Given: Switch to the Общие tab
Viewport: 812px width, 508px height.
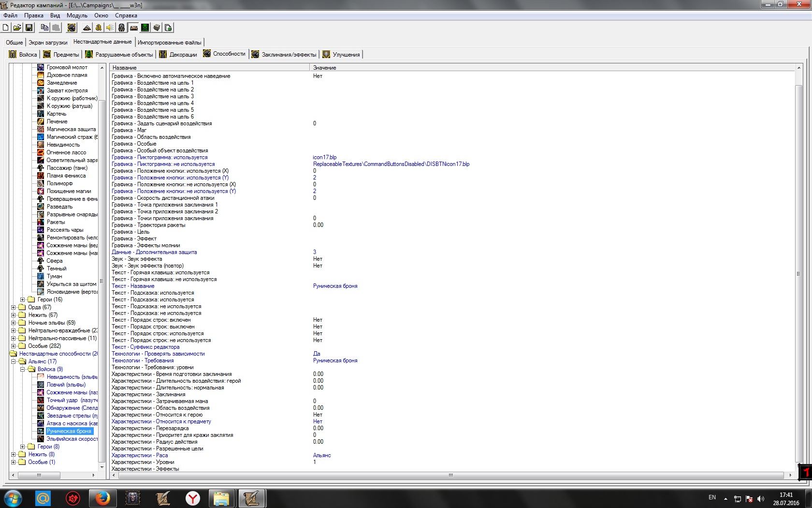Looking at the screenshot, I should coord(14,43).
